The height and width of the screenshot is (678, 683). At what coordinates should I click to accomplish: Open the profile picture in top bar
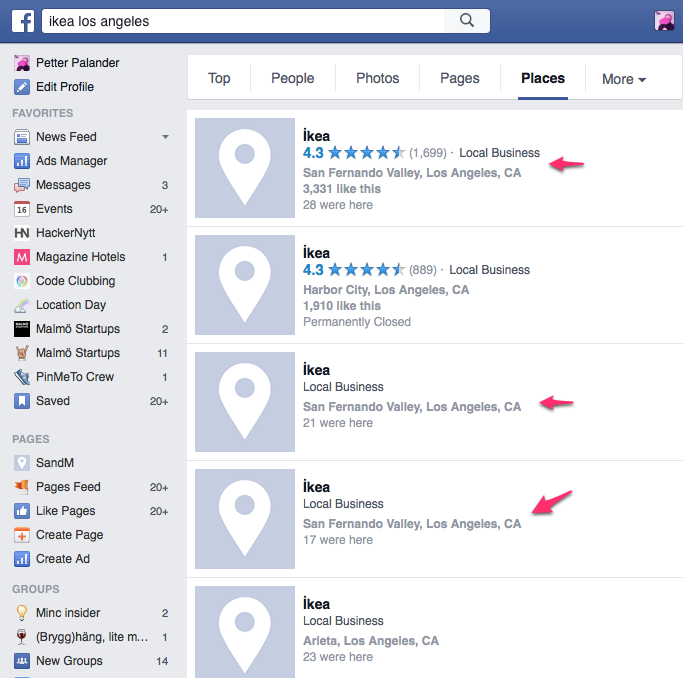[x=664, y=20]
